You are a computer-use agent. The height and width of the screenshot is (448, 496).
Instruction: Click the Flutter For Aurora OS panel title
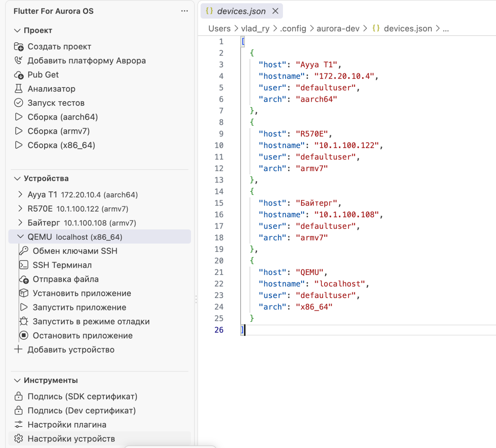point(53,11)
